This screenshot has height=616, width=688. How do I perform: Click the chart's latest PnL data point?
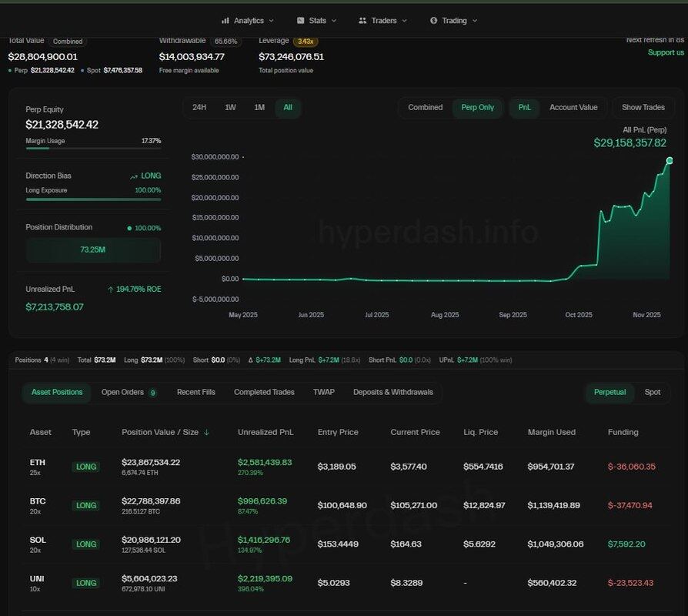pyautogui.click(x=670, y=160)
